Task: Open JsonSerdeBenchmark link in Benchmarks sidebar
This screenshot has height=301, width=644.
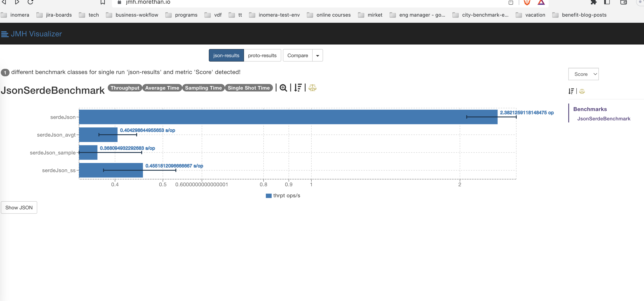Action: point(603,119)
